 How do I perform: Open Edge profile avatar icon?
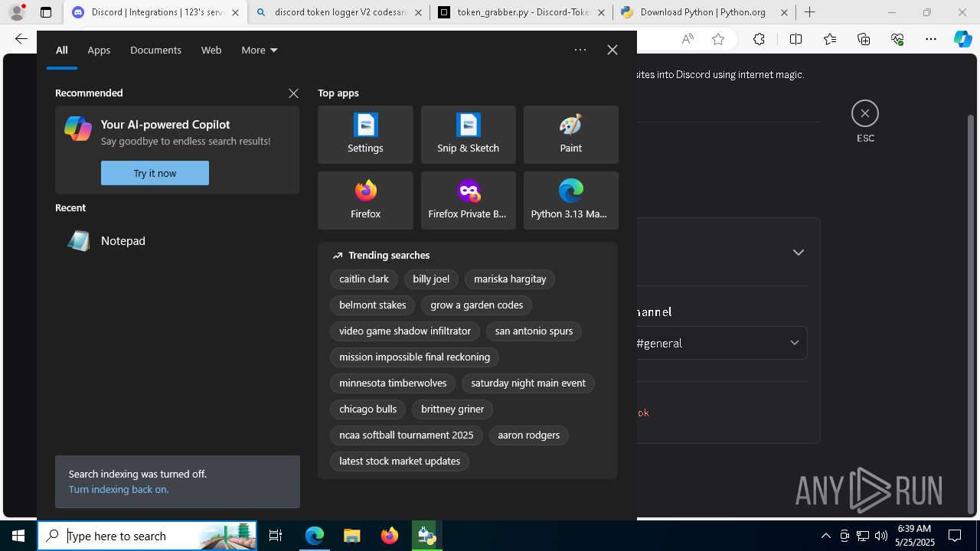pos(17,12)
